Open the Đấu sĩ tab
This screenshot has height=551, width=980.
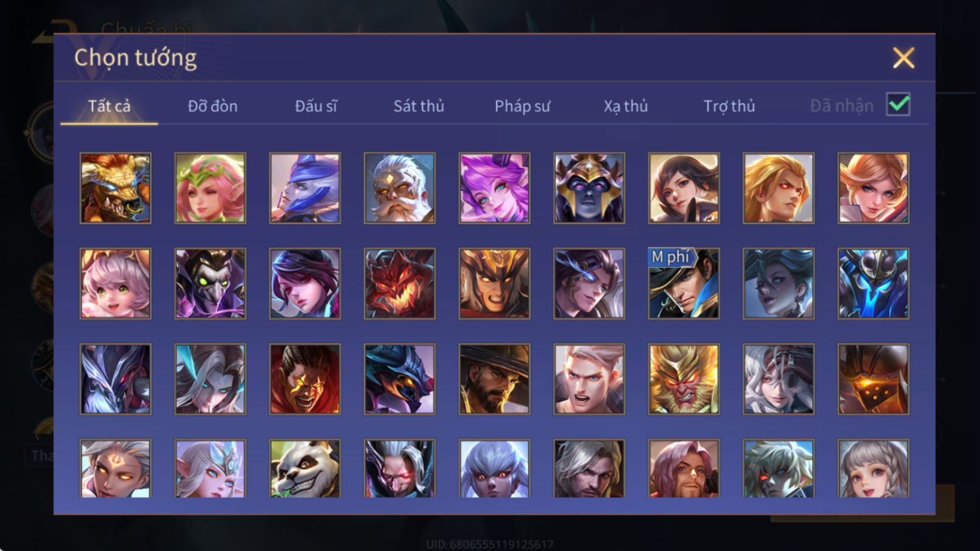(316, 106)
